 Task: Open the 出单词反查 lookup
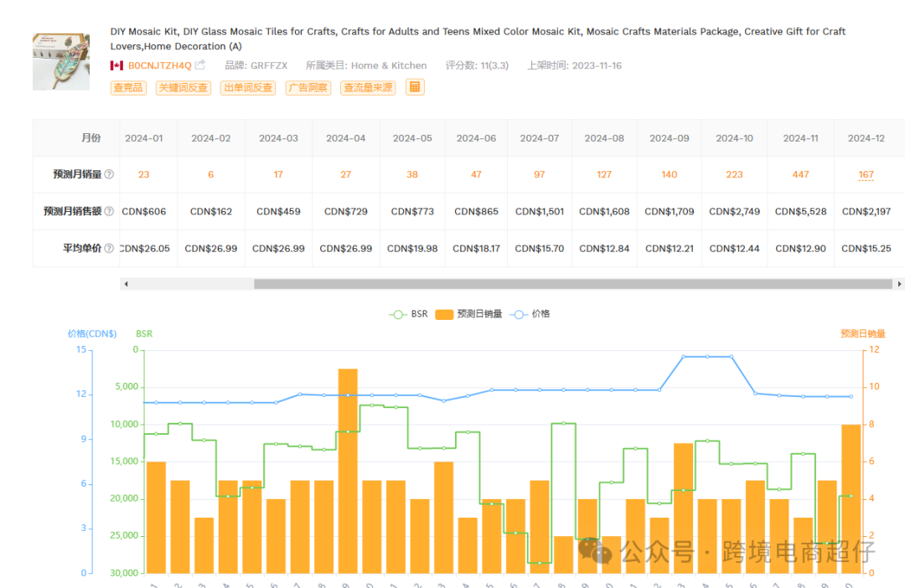point(248,87)
